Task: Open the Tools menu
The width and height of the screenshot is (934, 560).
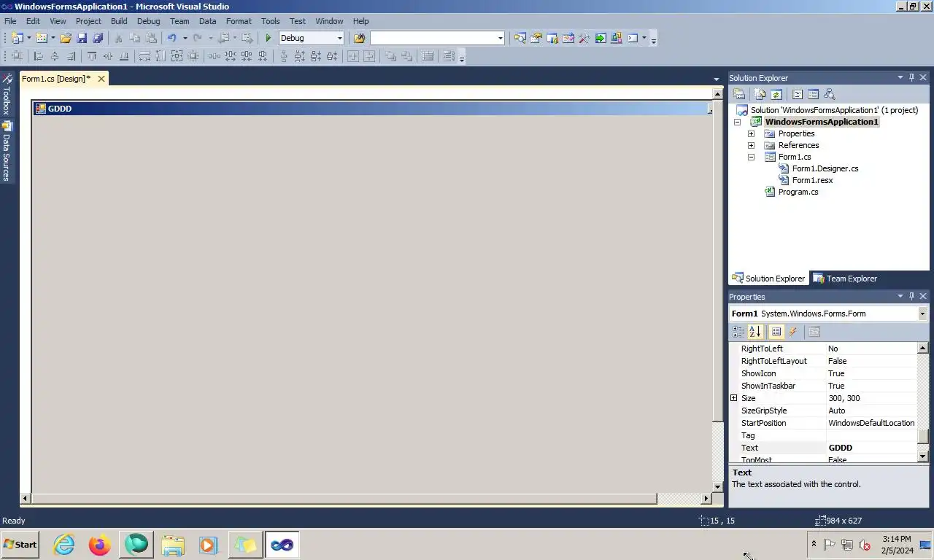Action: [x=270, y=21]
